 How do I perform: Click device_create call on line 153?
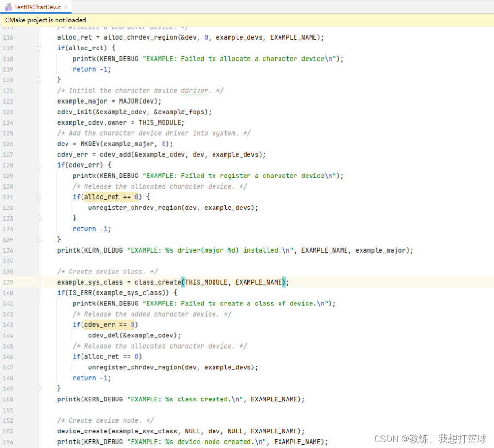[82, 432]
